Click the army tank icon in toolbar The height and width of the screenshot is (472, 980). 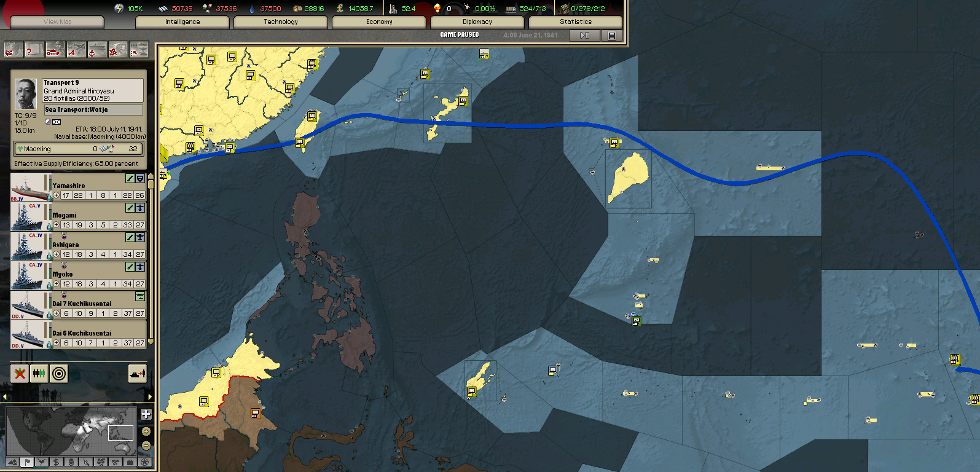point(55,50)
